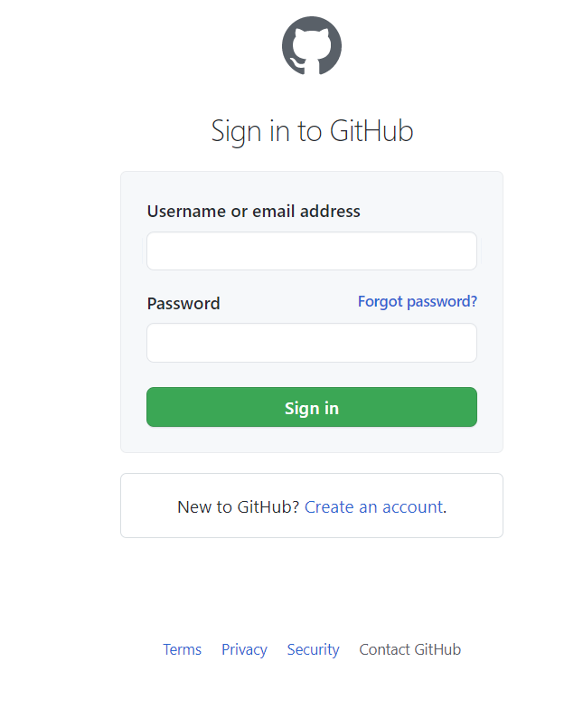Click the New to GitHub? text
Screen dimensions: 583x728
tap(238, 507)
